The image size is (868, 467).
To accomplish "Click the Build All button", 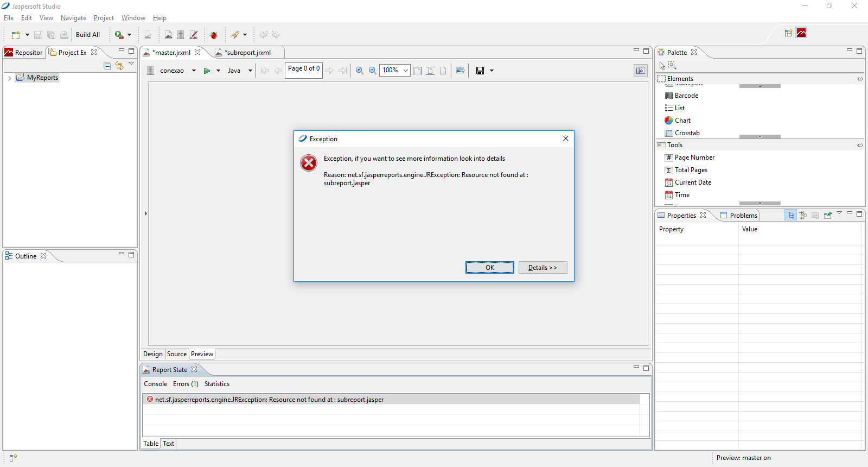I will (x=88, y=35).
